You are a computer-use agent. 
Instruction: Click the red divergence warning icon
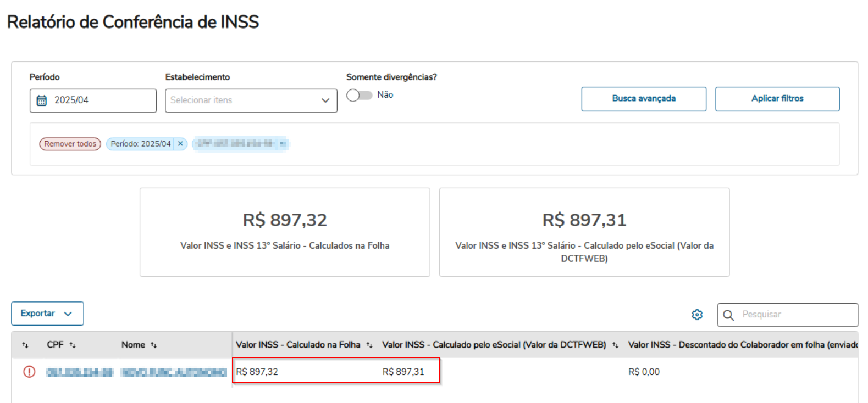pyautogui.click(x=29, y=372)
